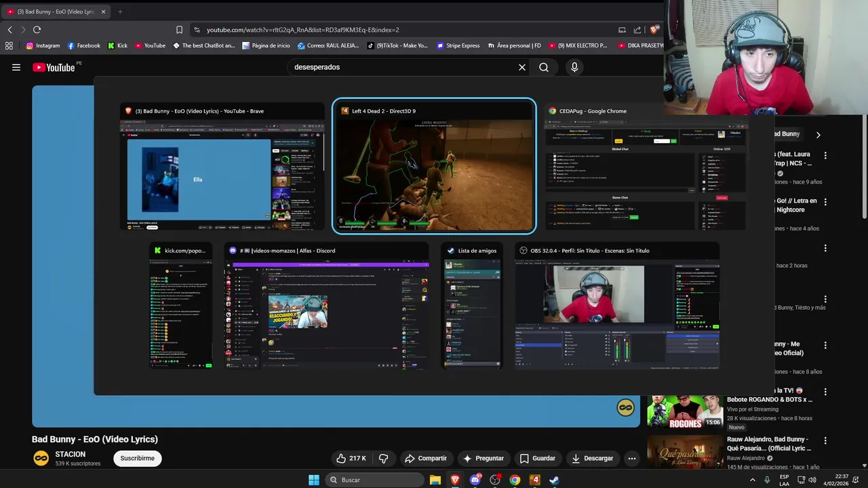Image resolution: width=868 pixels, height=488 pixels.
Task: Open Brave Shields lion icon
Action: [654, 30]
